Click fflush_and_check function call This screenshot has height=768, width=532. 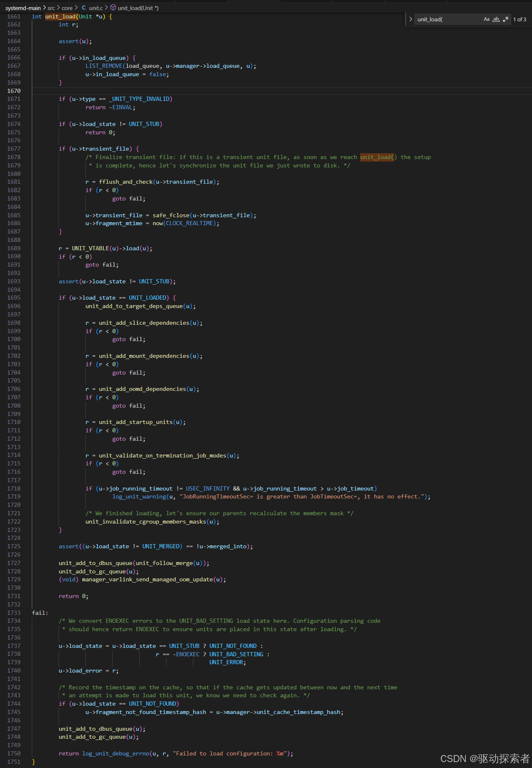(125, 182)
